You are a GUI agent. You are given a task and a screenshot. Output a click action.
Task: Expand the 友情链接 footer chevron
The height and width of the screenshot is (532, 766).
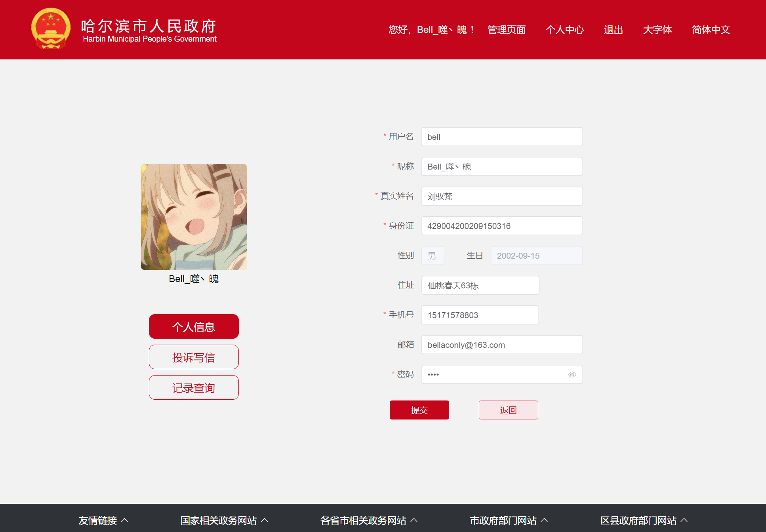coord(124,520)
